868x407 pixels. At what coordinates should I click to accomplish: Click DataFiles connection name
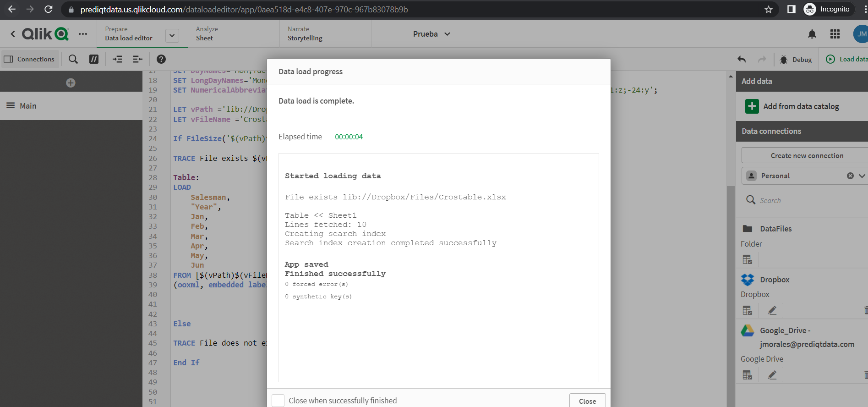[x=775, y=229]
